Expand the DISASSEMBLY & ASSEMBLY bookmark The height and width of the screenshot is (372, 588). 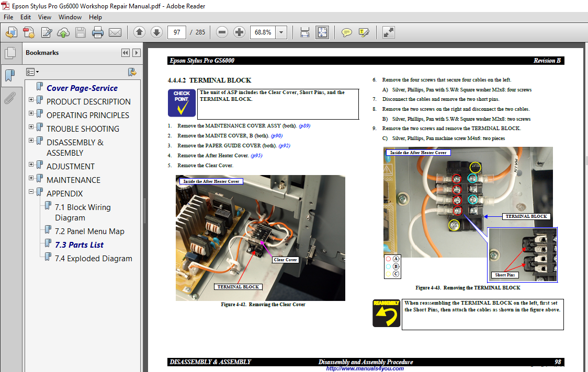pos(31,141)
